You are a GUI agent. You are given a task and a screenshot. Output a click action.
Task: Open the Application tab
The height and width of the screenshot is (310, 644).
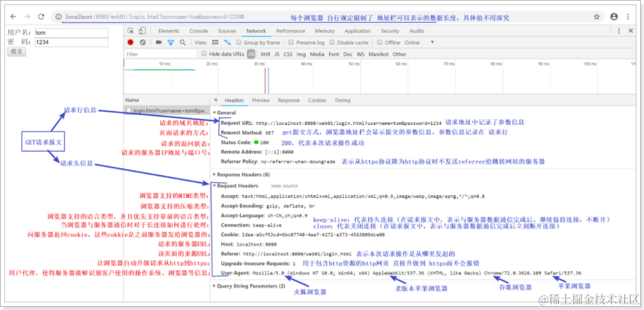(x=358, y=31)
